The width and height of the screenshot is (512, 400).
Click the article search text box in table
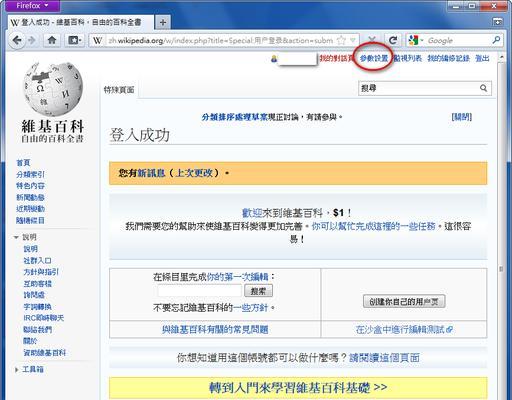coord(199,291)
